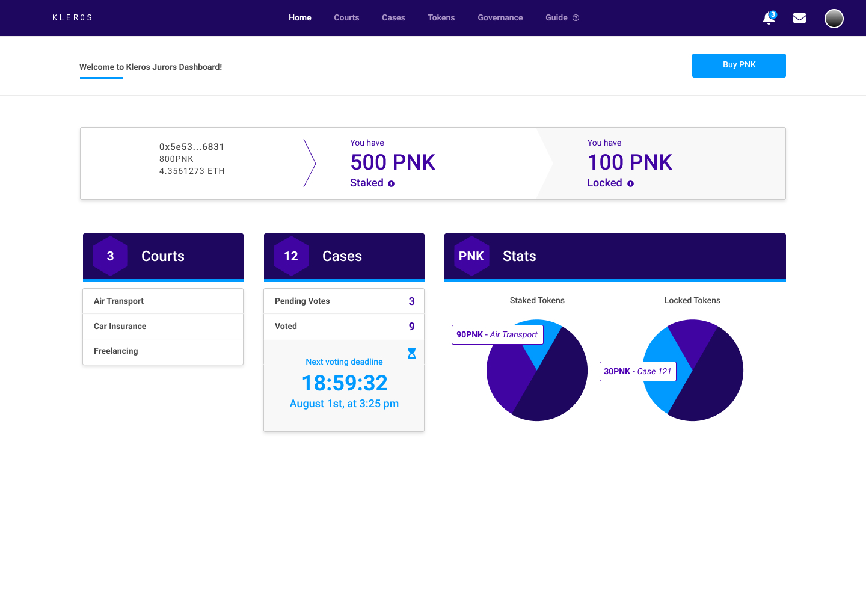Screen dimensions: 866x616
Task: Click the 500 PNK staked amount
Action: 393,162
